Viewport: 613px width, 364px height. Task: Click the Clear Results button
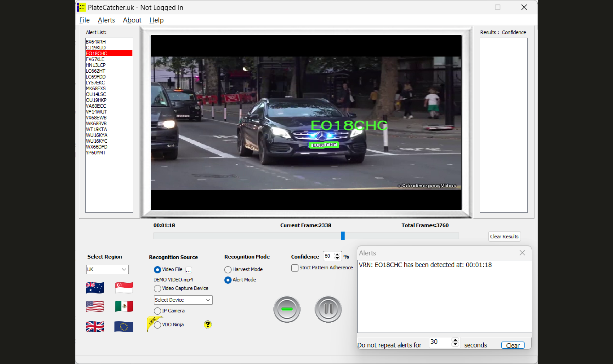coord(504,237)
